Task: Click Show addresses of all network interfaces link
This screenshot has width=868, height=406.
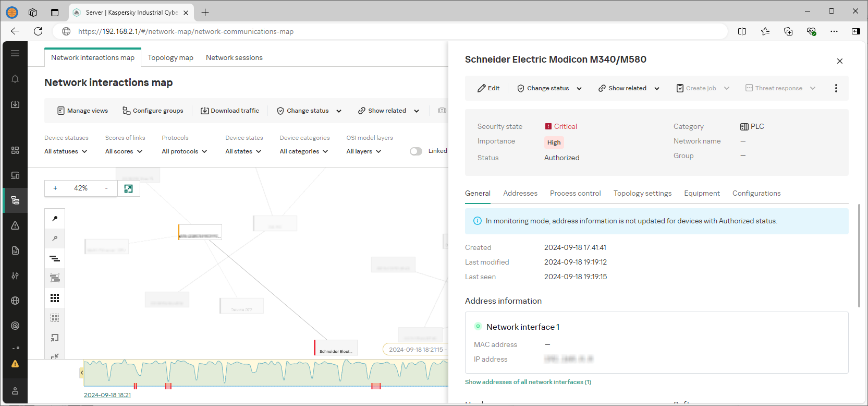Action: (x=528, y=382)
